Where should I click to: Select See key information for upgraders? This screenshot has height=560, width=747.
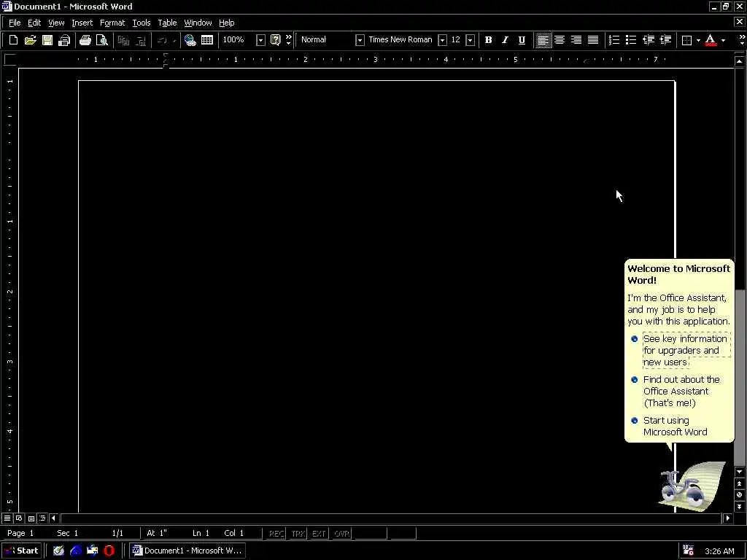[686, 350]
